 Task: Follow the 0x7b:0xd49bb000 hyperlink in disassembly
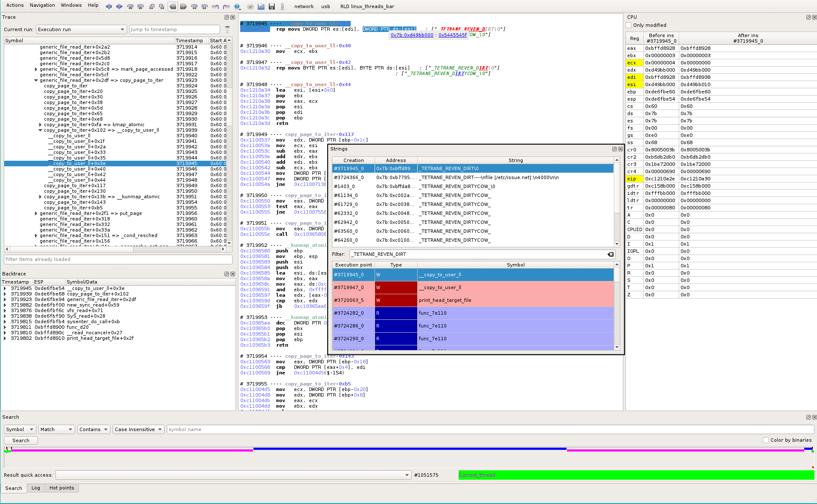click(411, 35)
